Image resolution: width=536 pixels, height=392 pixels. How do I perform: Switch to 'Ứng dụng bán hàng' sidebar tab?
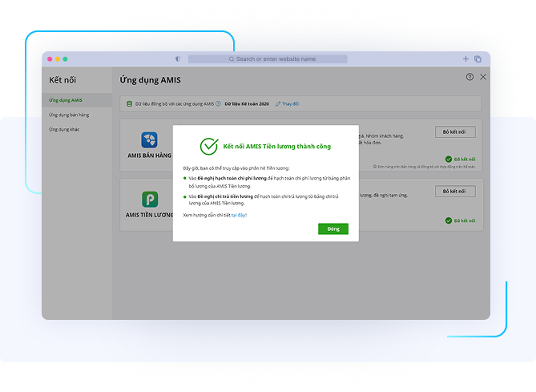69,115
